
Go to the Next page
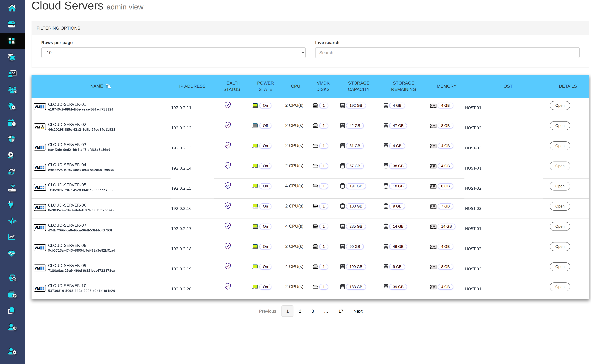click(358, 311)
